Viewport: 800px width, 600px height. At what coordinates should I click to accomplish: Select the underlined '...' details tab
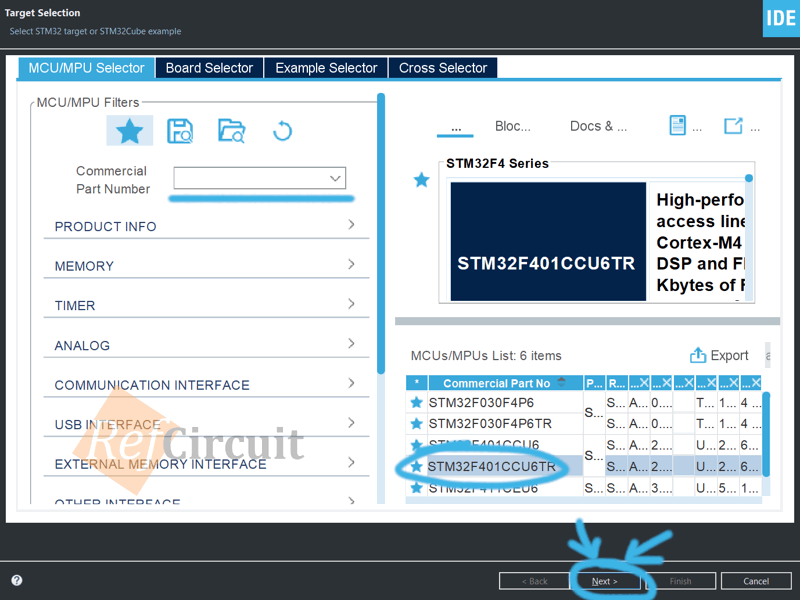[x=456, y=127]
